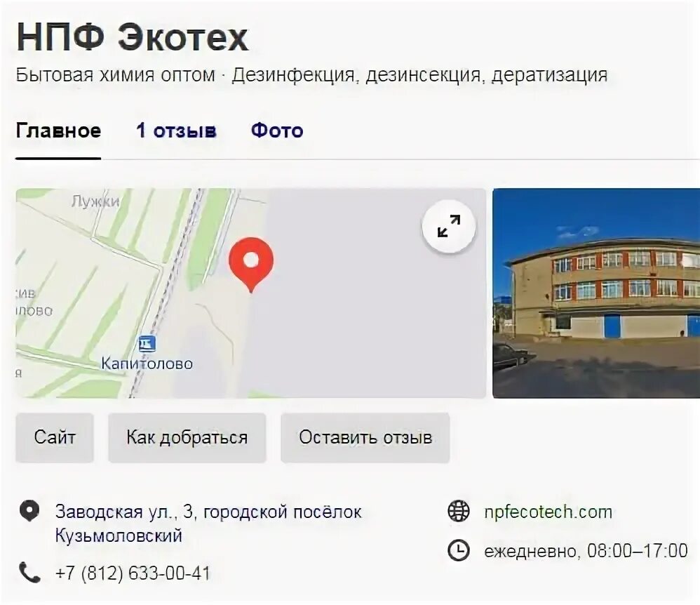
Task: Click the phone handset icon
Action: tap(29, 573)
